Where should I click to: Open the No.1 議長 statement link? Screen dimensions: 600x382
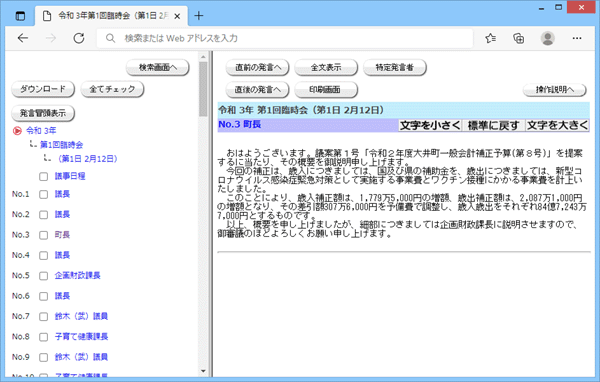pos(62,194)
